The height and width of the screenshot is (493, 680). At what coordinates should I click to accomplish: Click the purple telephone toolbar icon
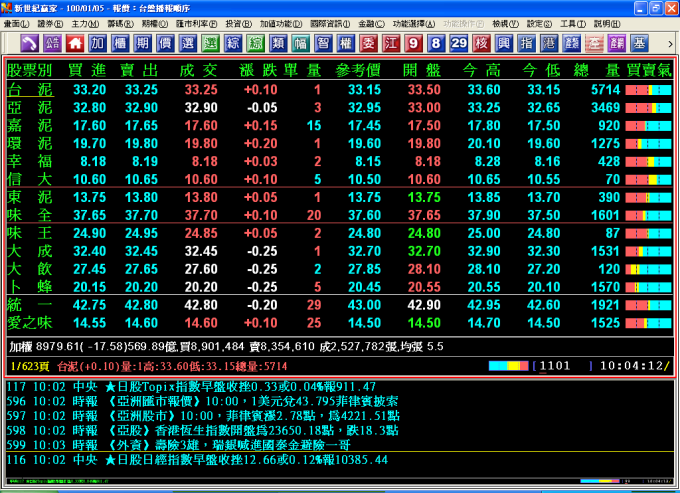click(x=29, y=43)
